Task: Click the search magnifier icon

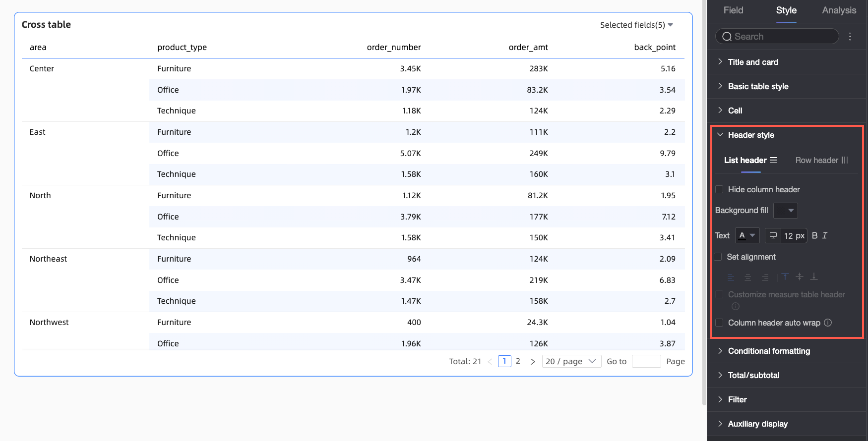Action: [727, 37]
